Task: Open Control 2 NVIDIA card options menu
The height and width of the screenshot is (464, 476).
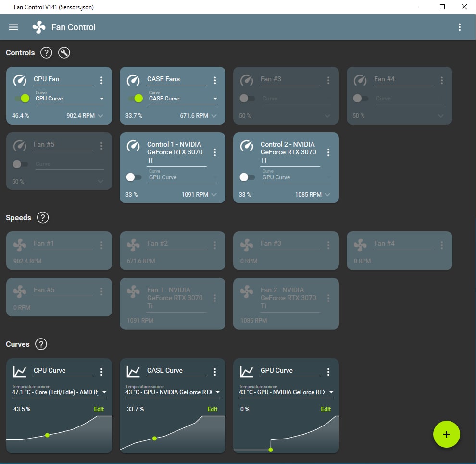Action: 328,152
